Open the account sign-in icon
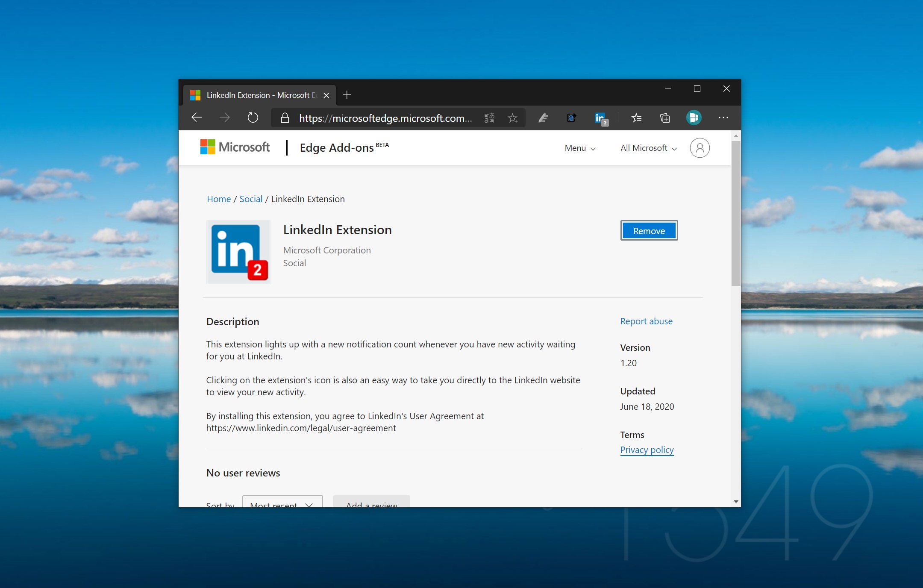Viewport: 923px width, 588px height. 700,148
